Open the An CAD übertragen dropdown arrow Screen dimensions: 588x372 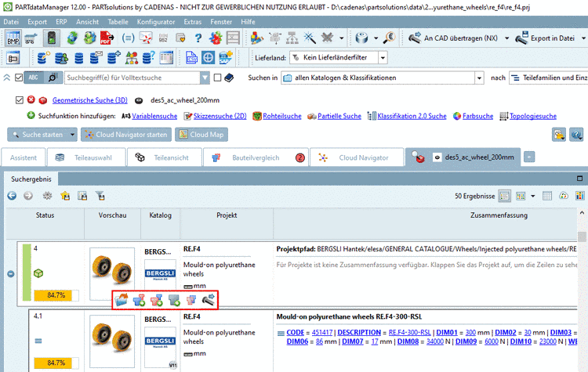coord(507,38)
